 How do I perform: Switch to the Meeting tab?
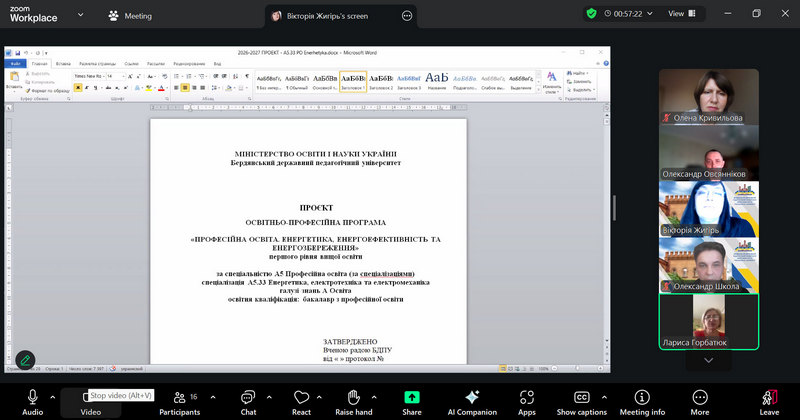pyautogui.click(x=131, y=16)
